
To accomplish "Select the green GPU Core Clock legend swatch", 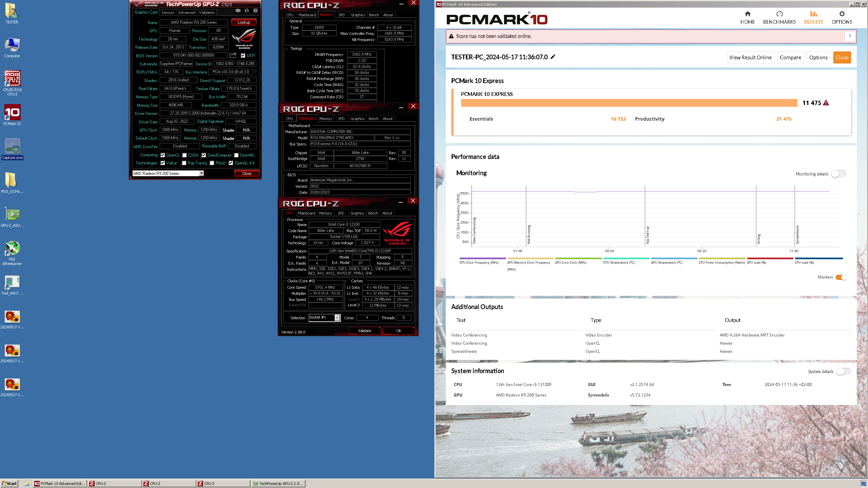I will click(x=578, y=259).
